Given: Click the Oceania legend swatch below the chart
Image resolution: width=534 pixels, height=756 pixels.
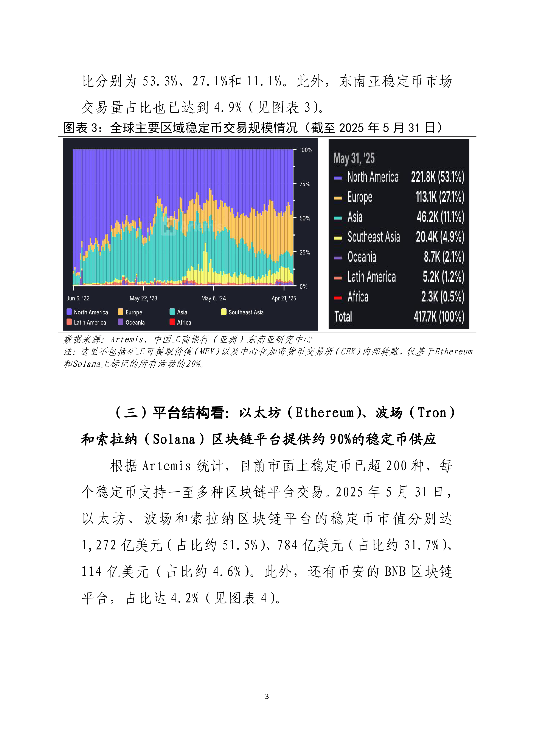Looking at the screenshot, I should [121, 322].
